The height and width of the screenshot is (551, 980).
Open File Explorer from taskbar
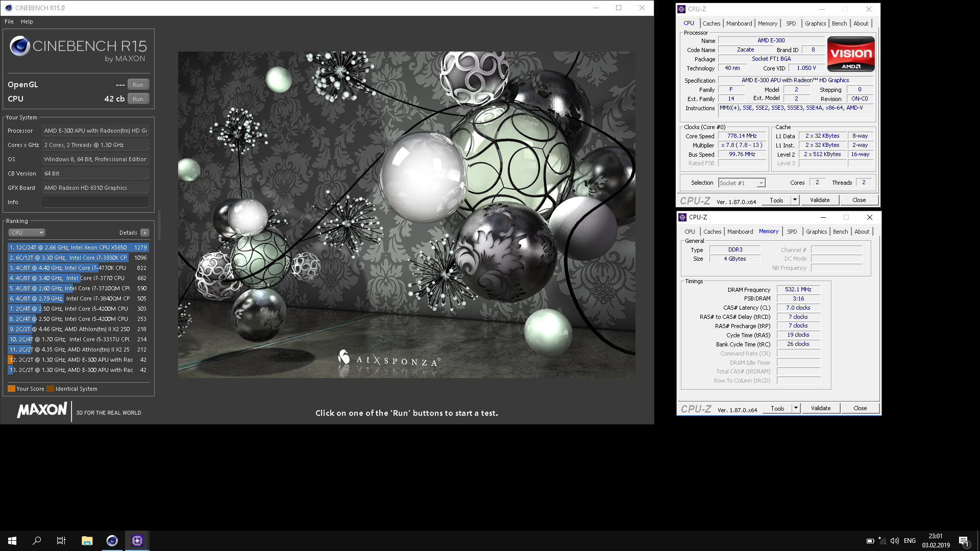[87, 541]
